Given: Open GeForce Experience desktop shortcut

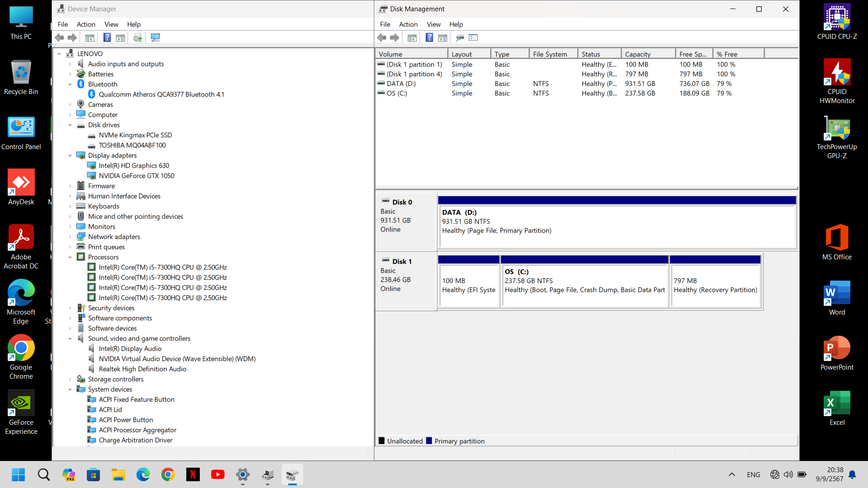Looking at the screenshot, I should [21, 412].
